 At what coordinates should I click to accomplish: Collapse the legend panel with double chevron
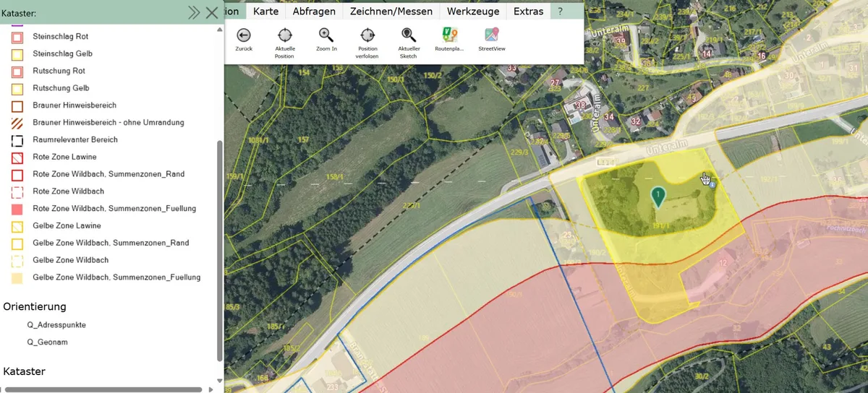[194, 12]
